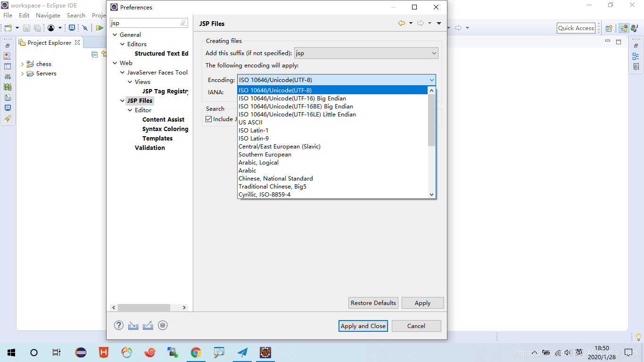The image size is (644, 362).
Task: Click Windows Start button
Action: click(x=11, y=353)
